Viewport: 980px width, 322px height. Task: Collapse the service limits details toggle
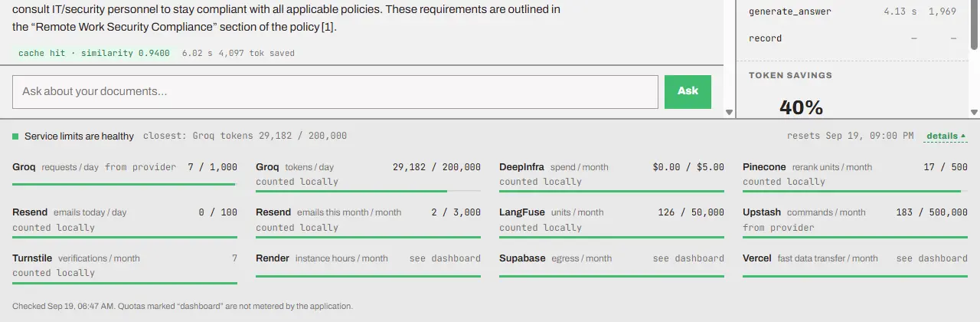pyautogui.click(x=946, y=136)
